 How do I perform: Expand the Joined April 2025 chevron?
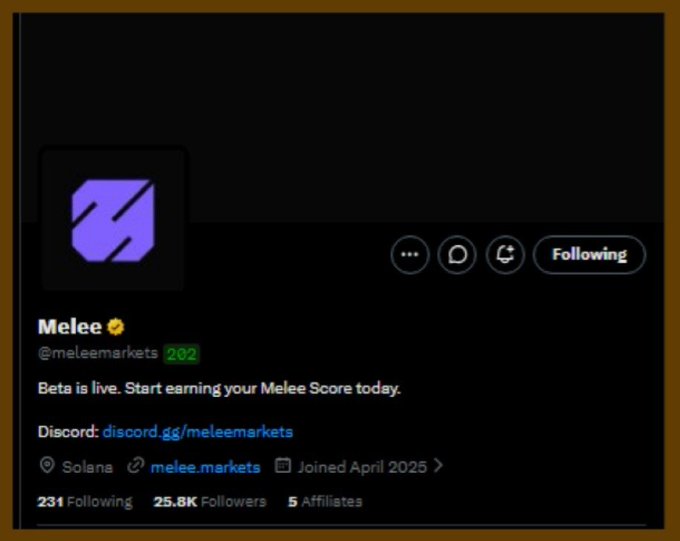(x=438, y=466)
